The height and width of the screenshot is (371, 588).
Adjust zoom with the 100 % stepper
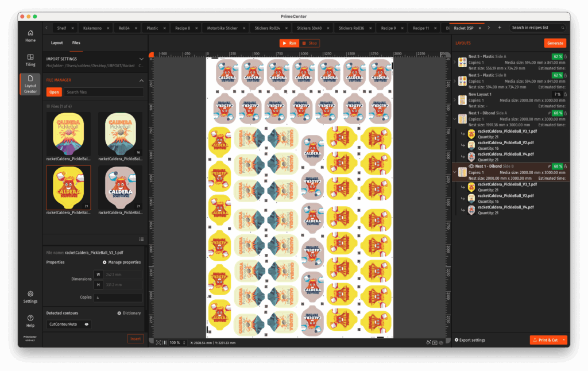coord(184,342)
